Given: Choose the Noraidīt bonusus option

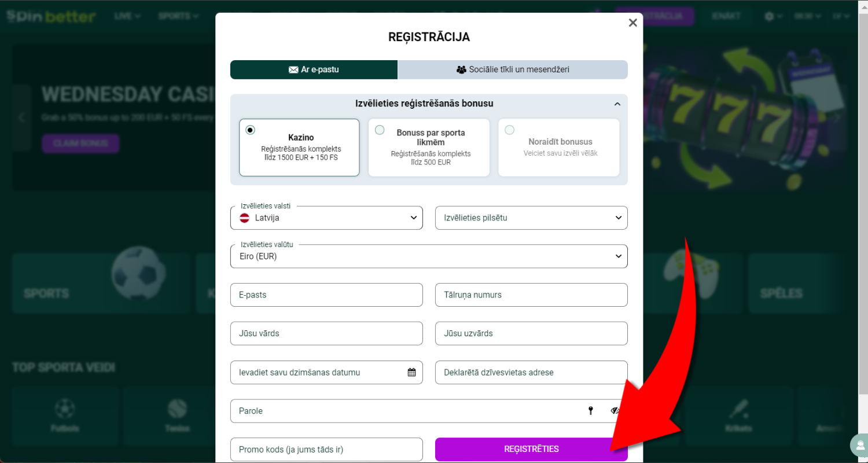Looking at the screenshot, I should click(558, 147).
